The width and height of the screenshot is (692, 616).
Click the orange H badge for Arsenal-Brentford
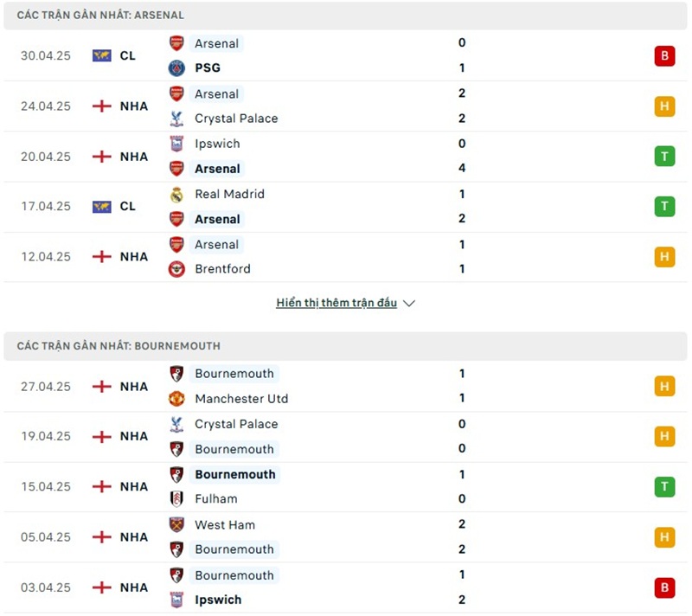(664, 257)
